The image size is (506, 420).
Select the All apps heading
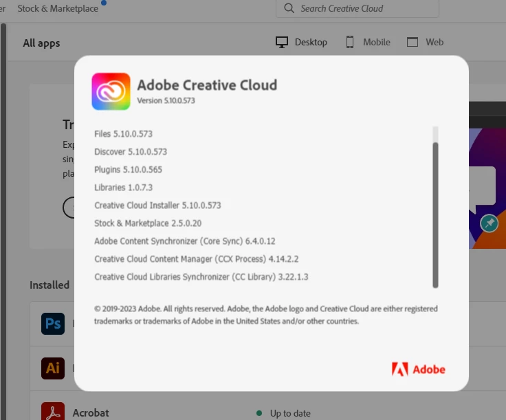pos(41,43)
